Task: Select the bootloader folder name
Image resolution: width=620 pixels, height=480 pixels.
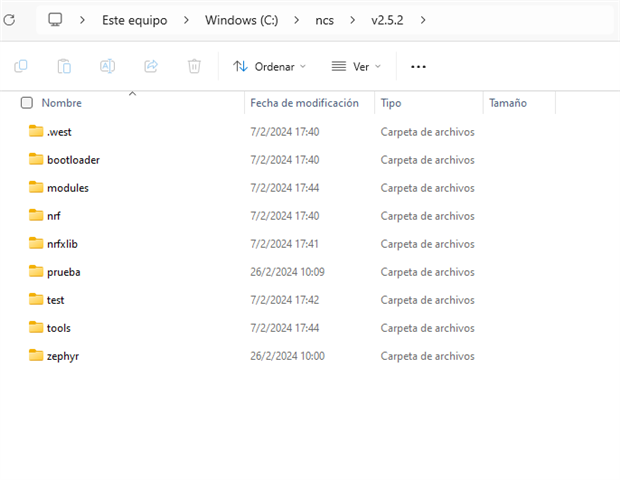Action: click(x=73, y=160)
